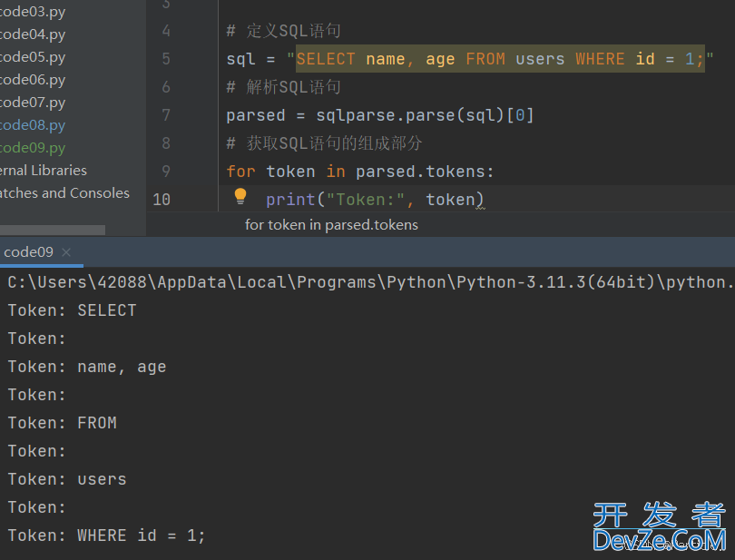Click output line 'Token: SELECT'

(x=73, y=310)
